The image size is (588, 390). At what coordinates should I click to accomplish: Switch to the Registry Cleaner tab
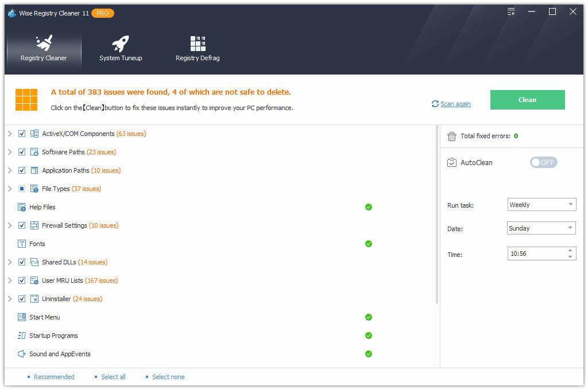click(x=44, y=50)
